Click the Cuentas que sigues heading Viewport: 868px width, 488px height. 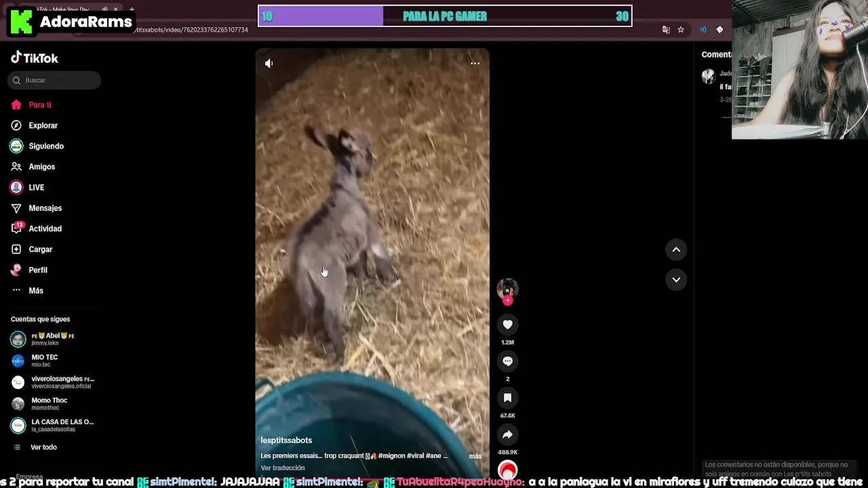(x=41, y=319)
